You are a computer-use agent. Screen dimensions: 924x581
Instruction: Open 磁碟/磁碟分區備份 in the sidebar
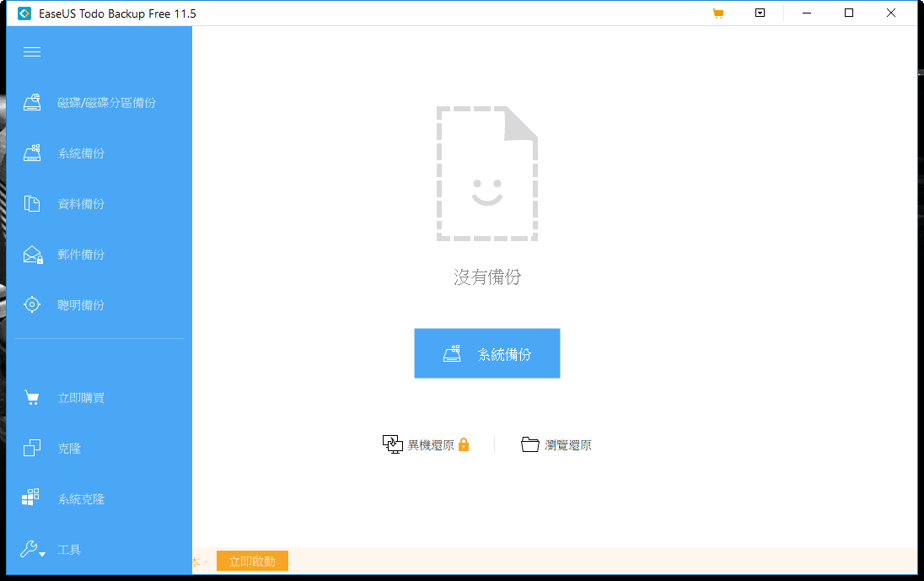pyautogui.click(x=107, y=103)
